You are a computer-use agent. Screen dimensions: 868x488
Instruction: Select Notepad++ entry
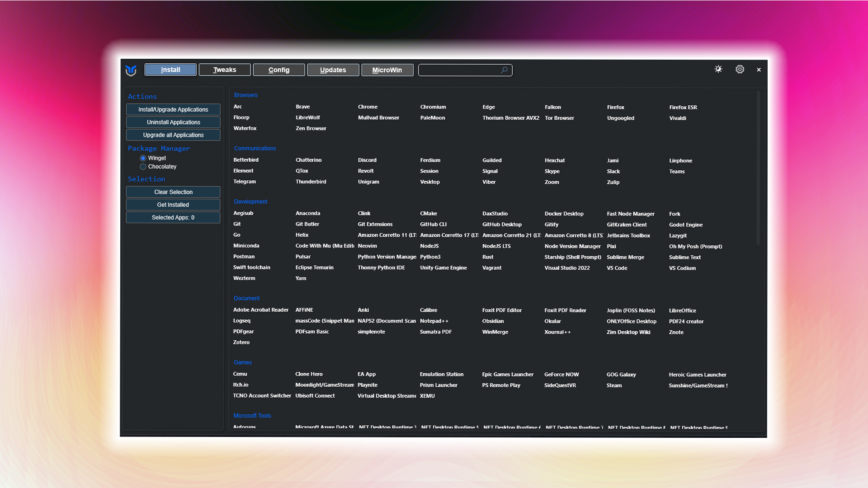point(434,321)
